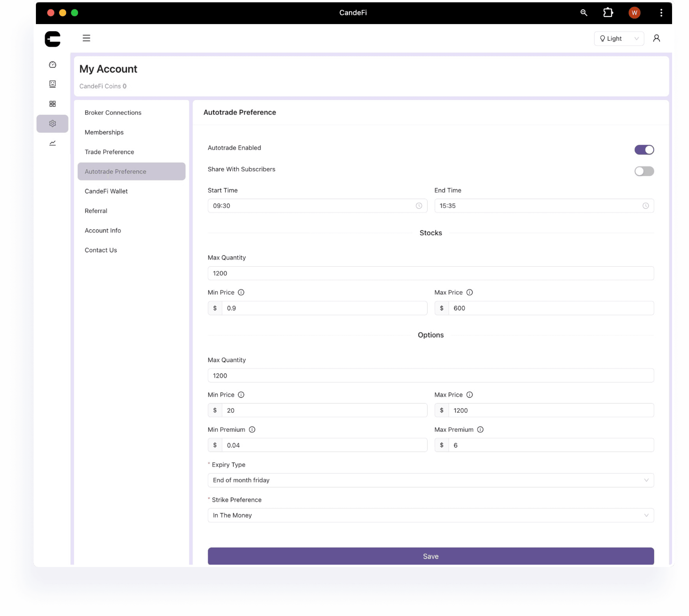Click Options Max Price field 1200
The height and width of the screenshot is (616, 689).
pyautogui.click(x=551, y=410)
